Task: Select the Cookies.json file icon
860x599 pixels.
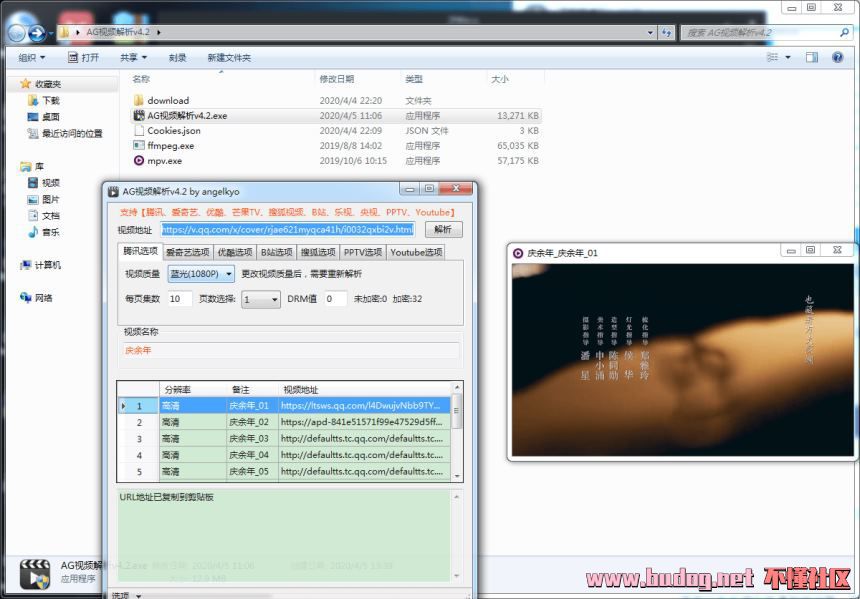Action: click(x=139, y=131)
